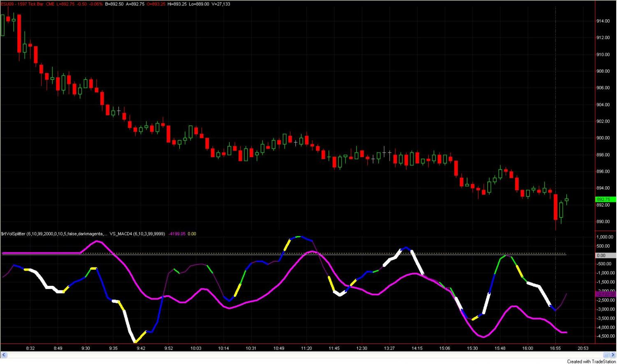Click the 914.00 price axis label
Image resolution: width=617 pixels, height=364 pixels.
[603, 21]
